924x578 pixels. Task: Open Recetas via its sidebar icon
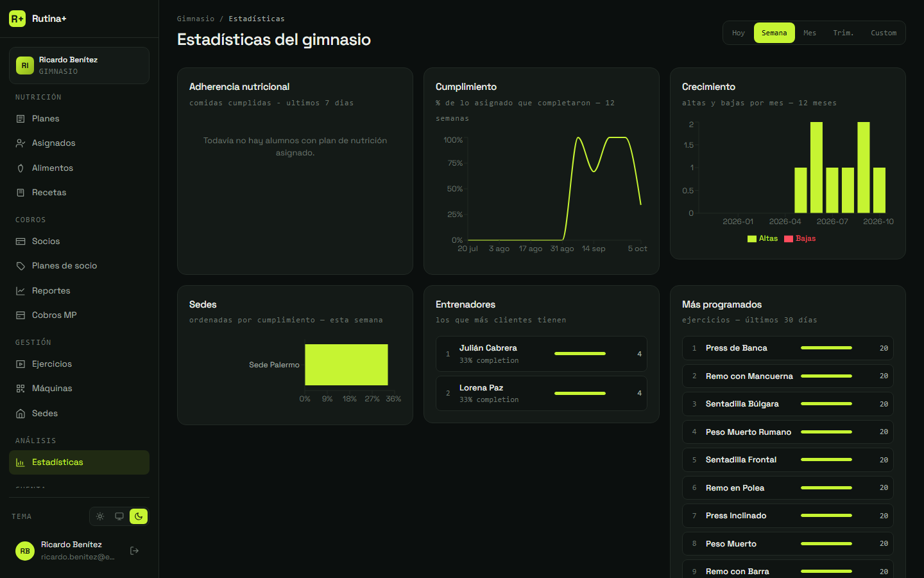click(21, 193)
